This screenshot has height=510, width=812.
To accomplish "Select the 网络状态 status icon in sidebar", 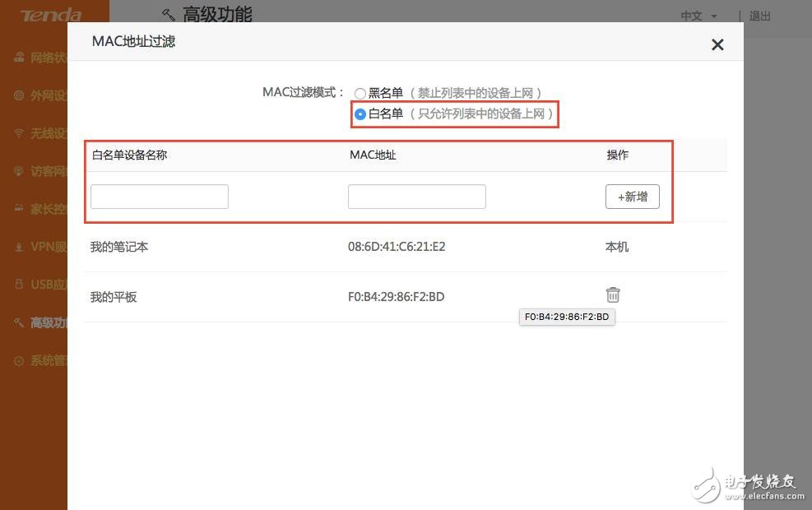I will (18, 57).
